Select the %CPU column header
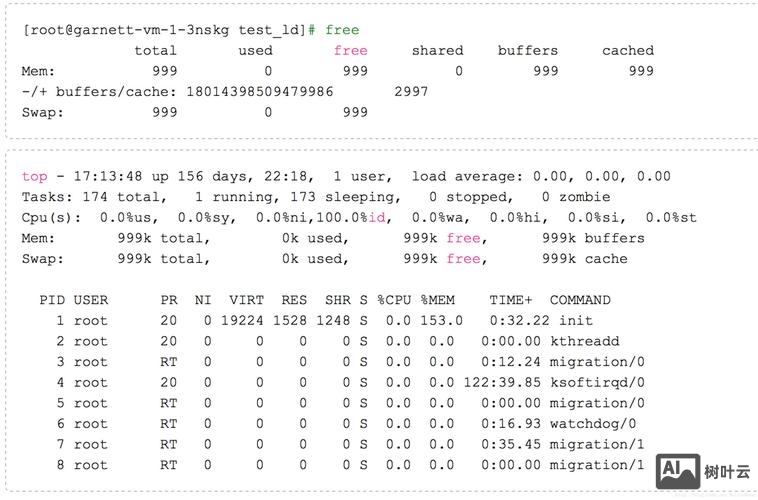Screen dimensions: 758x500 (x=395, y=300)
